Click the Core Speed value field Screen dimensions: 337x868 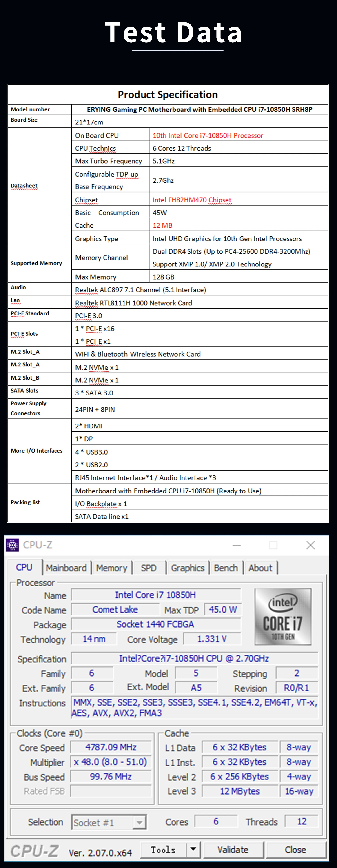tap(111, 747)
